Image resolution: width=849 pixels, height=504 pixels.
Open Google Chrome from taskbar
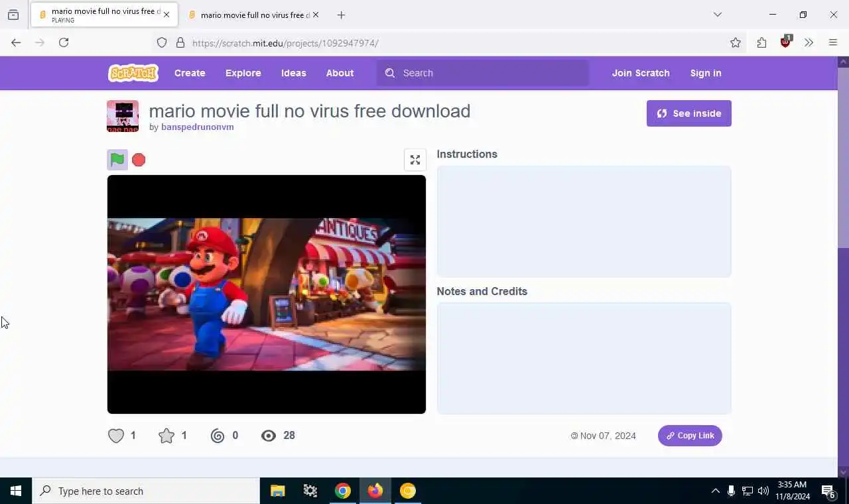[x=343, y=491]
